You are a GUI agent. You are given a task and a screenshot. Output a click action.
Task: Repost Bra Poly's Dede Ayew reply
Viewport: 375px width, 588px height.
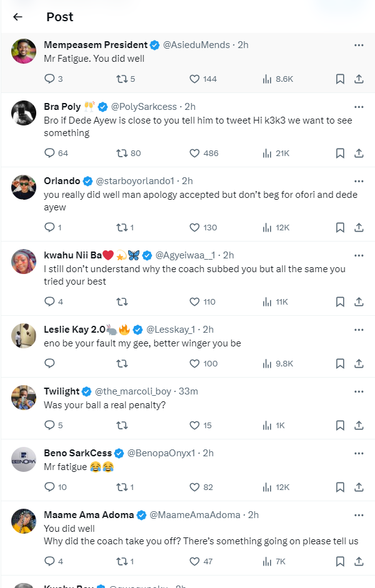[122, 153]
